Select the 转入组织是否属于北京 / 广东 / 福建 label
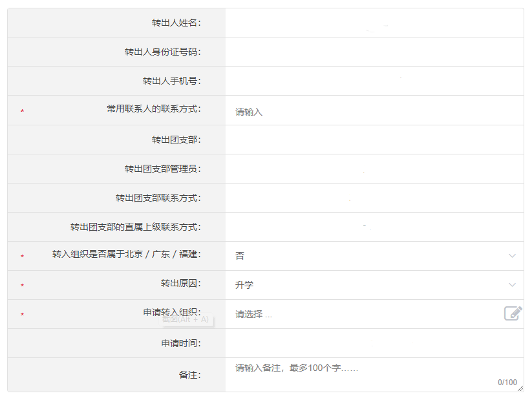The height and width of the screenshot is (400, 532). point(127,255)
